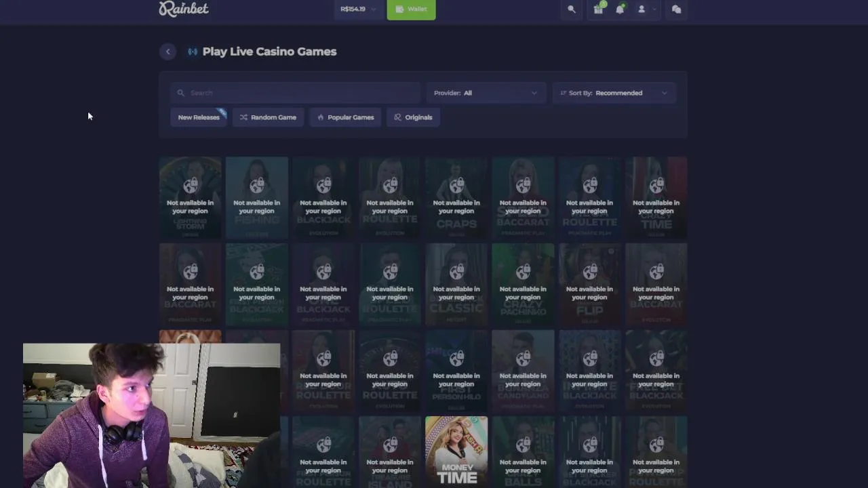The image size is (868, 488).
Task: Open the user profile icon
Action: click(642, 9)
